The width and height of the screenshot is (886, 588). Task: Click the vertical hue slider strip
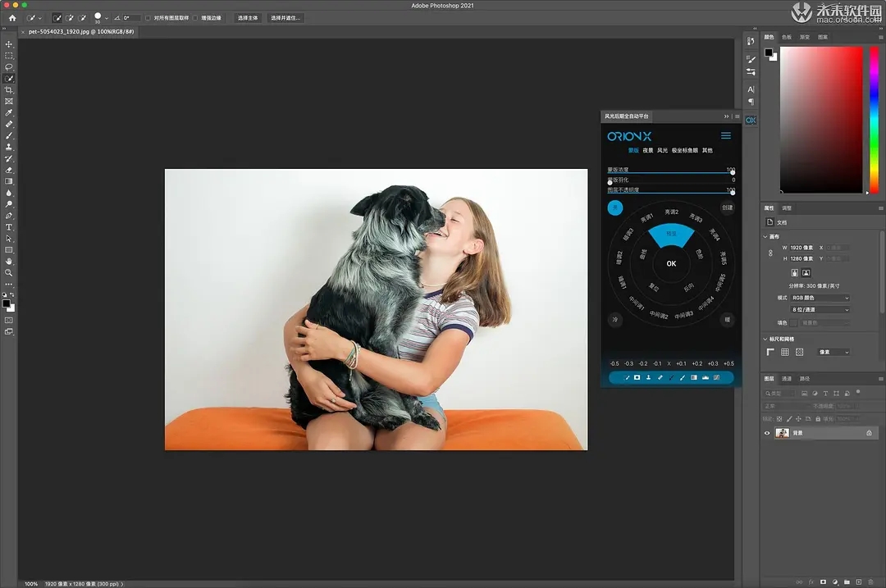tap(874, 119)
